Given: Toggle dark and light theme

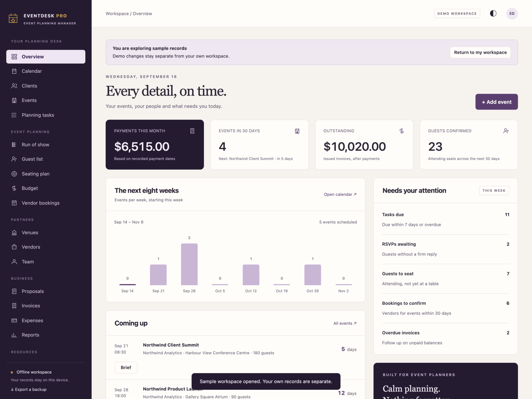Looking at the screenshot, I should (x=493, y=13).
